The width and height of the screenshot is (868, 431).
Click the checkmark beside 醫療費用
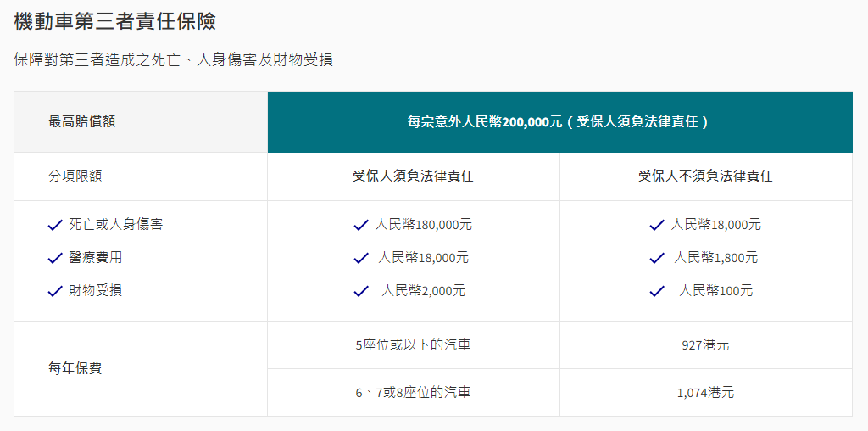click(55, 258)
